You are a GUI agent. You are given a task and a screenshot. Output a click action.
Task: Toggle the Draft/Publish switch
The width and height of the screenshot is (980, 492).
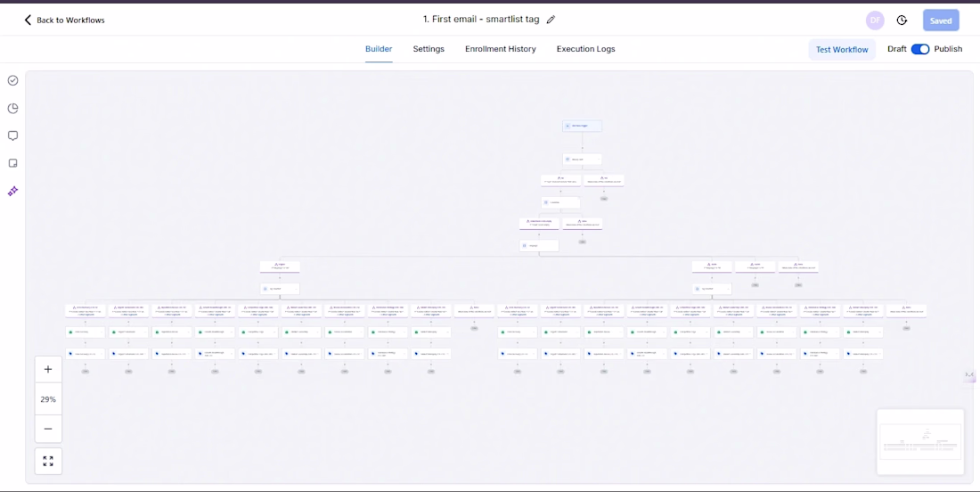920,49
